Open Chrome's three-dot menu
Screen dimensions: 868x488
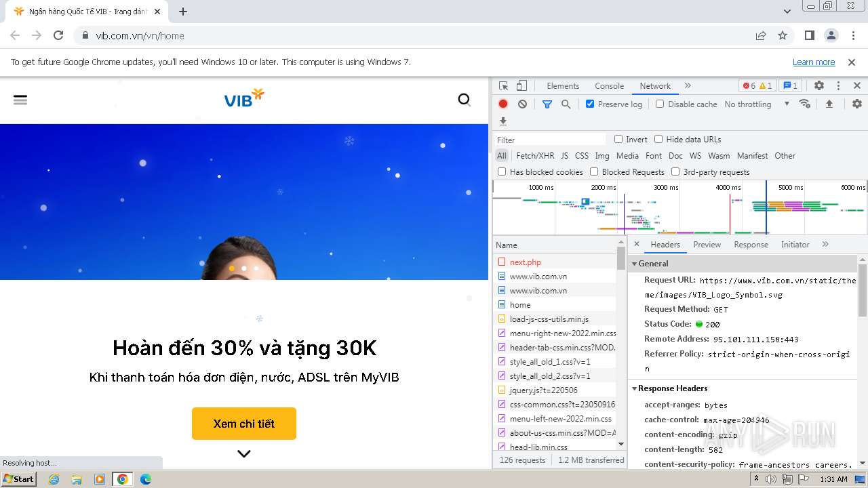(852, 35)
